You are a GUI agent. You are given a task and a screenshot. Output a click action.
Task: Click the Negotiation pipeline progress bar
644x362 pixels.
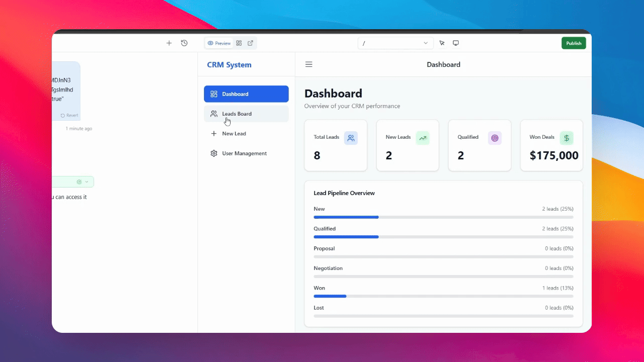coord(444,277)
